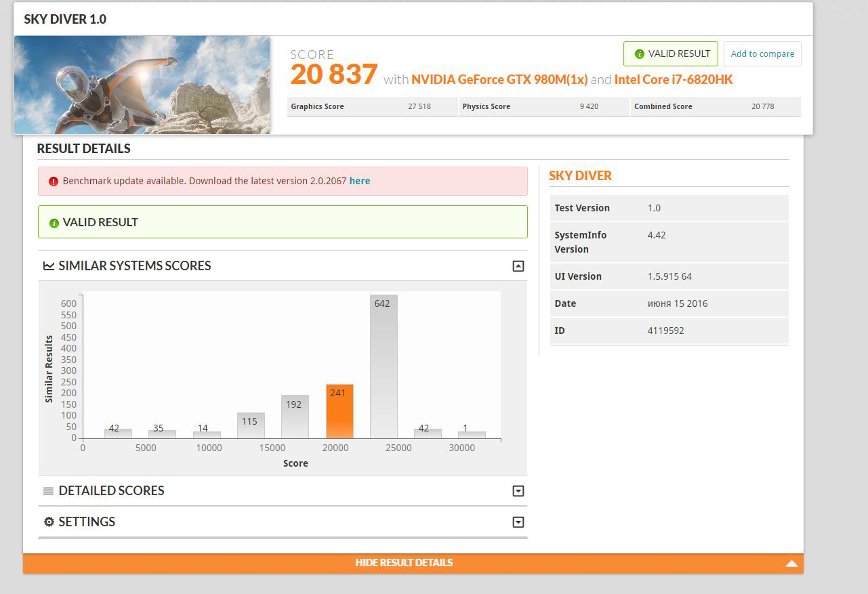Click the 'Similar Results' axis label
This screenshot has width=868, height=594.
pos(49,369)
